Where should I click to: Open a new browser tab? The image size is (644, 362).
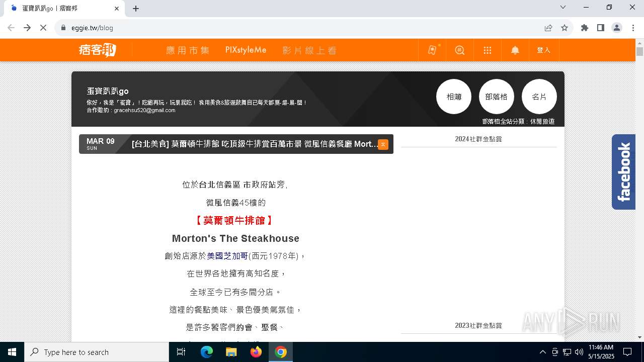[136, 9]
